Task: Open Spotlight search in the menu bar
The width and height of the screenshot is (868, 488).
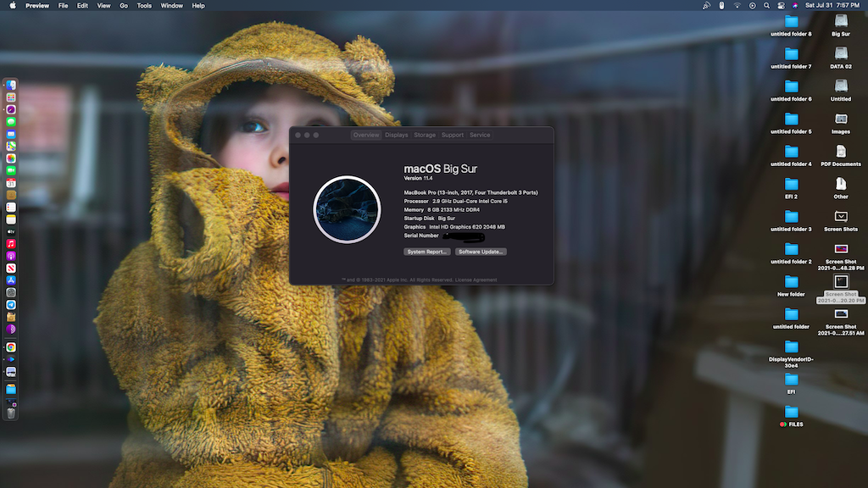Action: pos(766,6)
